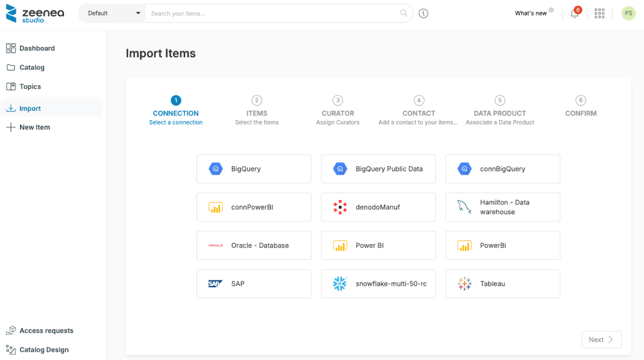This screenshot has height=360, width=644.
Task: Click step 2 ITEMS in the wizard
Action: [x=257, y=110]
